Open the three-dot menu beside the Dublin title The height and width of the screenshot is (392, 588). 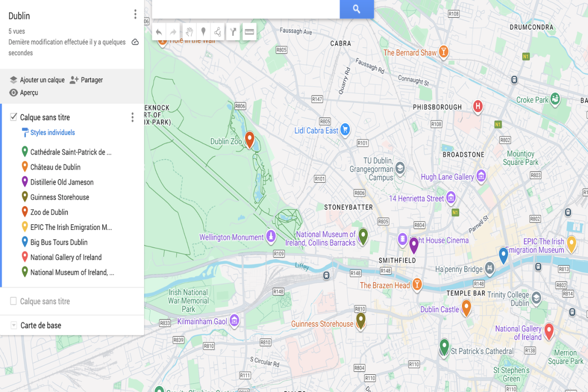135,15
